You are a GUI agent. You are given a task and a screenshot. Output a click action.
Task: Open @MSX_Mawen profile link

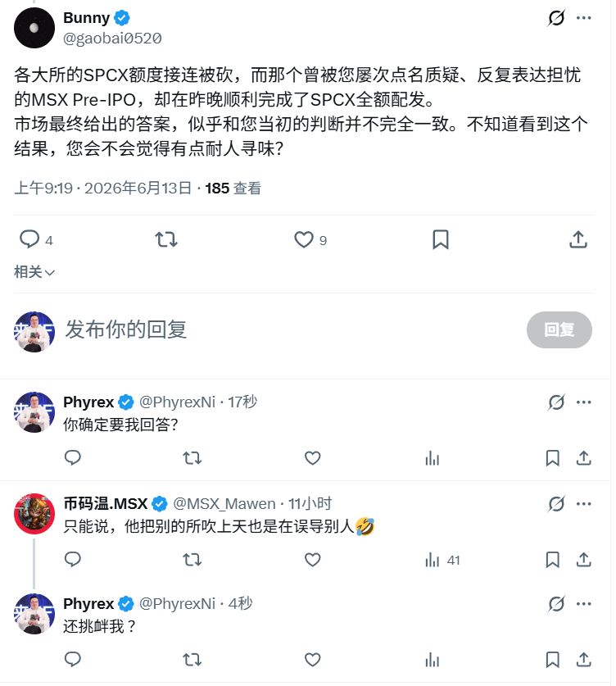coord(224,503)
